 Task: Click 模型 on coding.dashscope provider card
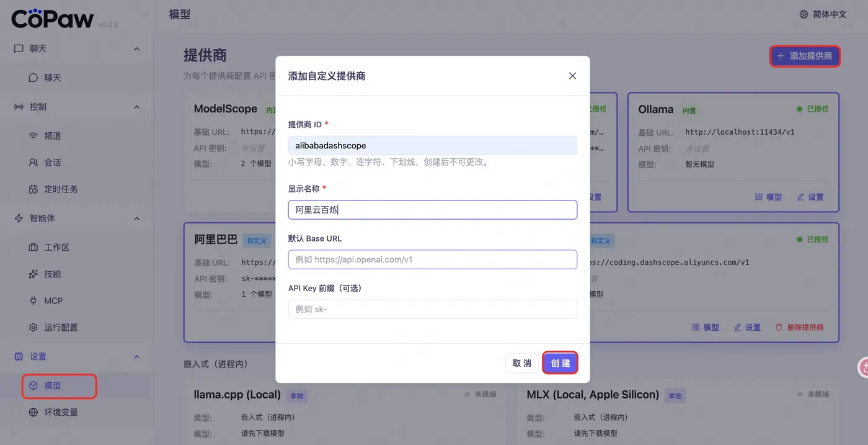(706, 327)
